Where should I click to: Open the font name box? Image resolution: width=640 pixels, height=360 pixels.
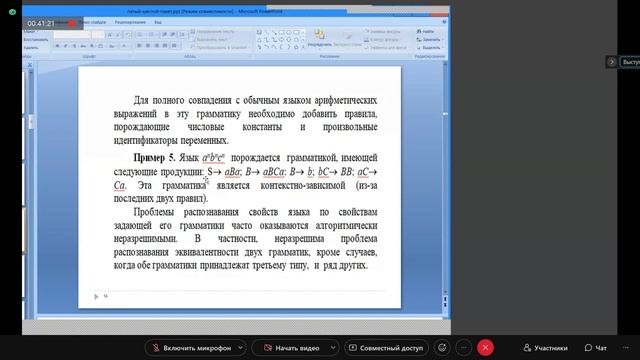[72, 35]
